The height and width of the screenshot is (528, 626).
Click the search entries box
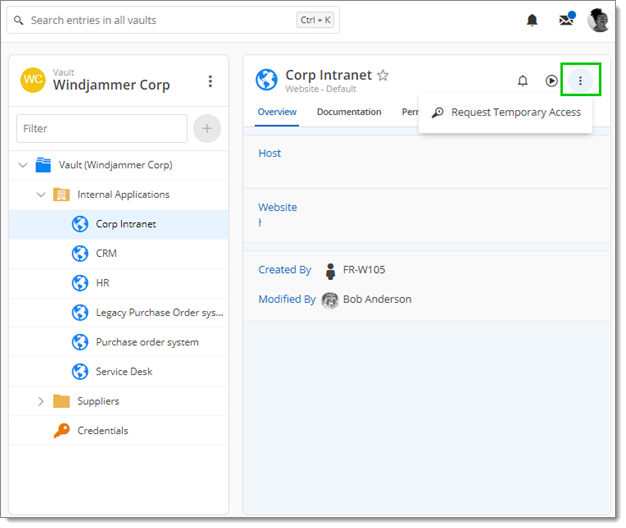pyautogui.click(x=160, y=20)
